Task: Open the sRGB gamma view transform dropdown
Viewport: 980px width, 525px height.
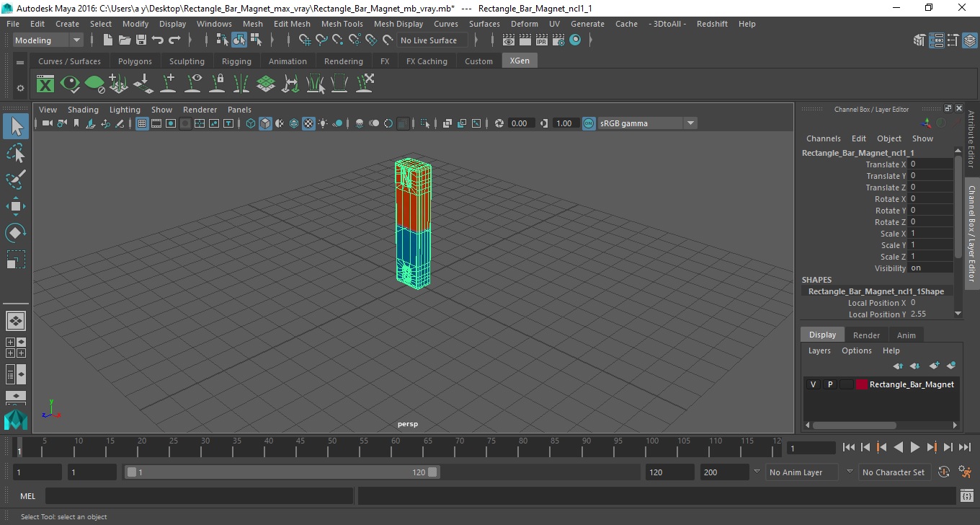Action: click(647, 123)
